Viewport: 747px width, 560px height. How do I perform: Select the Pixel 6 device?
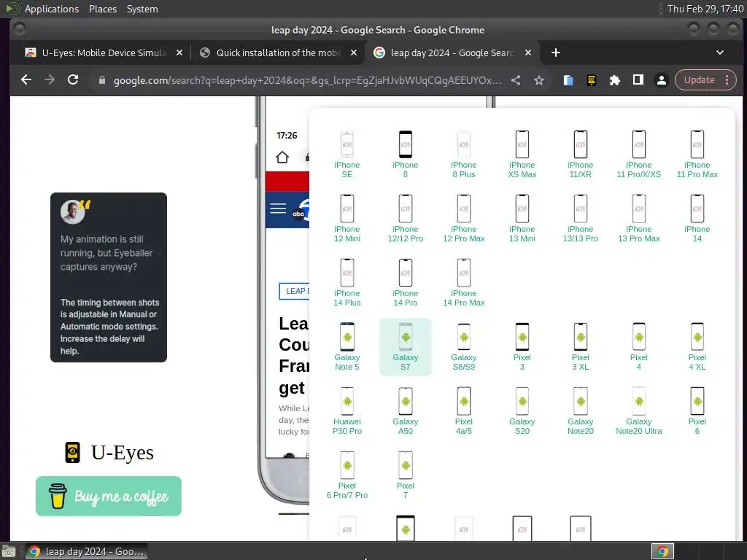pos(697,411)
